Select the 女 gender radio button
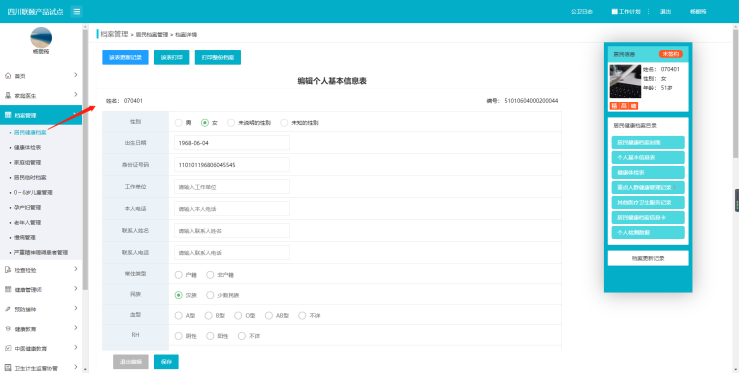The height and width of the screenshot is (374, 740). [205, 123]
